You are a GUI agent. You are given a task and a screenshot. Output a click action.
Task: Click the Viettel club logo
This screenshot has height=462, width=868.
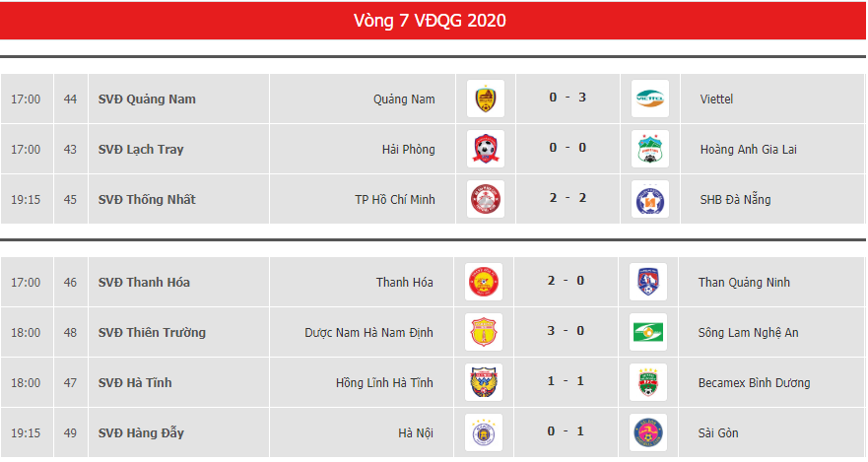(x=650, y=99)
